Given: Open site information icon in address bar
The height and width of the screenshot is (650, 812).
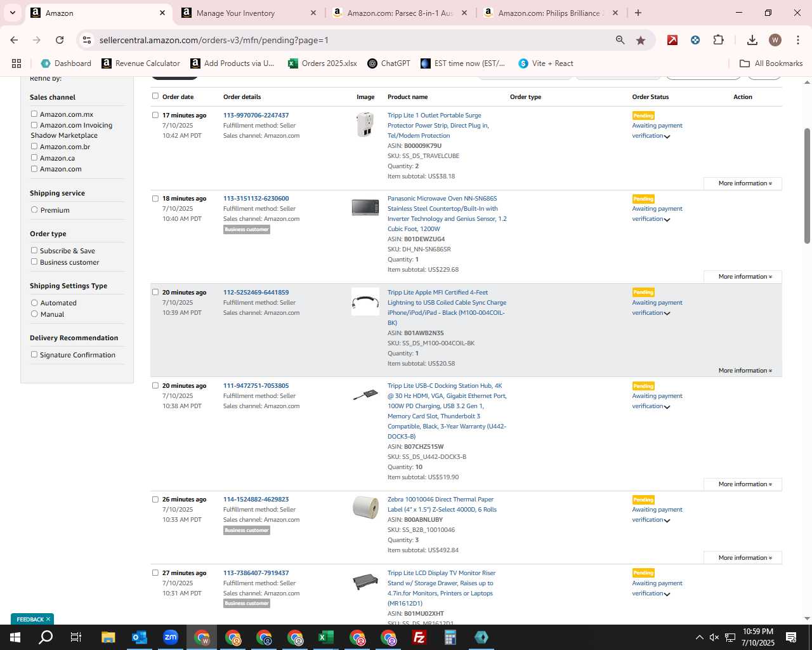Looking at the screenshot, I should click(87, 40).
